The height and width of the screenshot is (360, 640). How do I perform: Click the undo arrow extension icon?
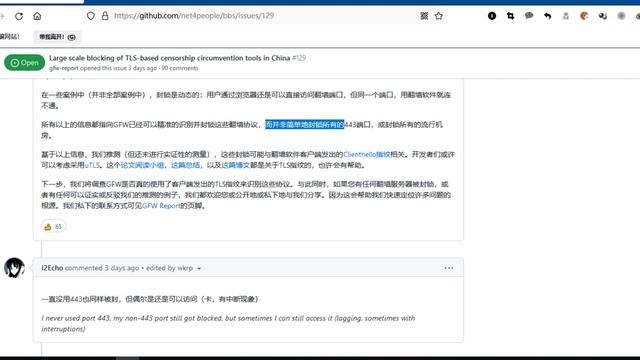547,16
